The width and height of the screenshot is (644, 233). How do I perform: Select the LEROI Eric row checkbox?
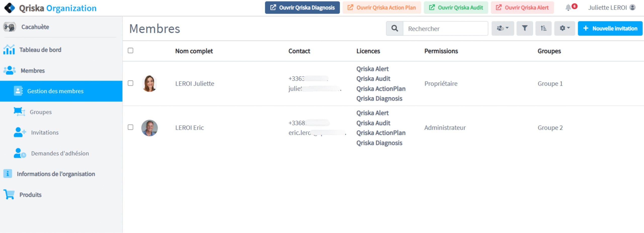(x=130, y=127)
